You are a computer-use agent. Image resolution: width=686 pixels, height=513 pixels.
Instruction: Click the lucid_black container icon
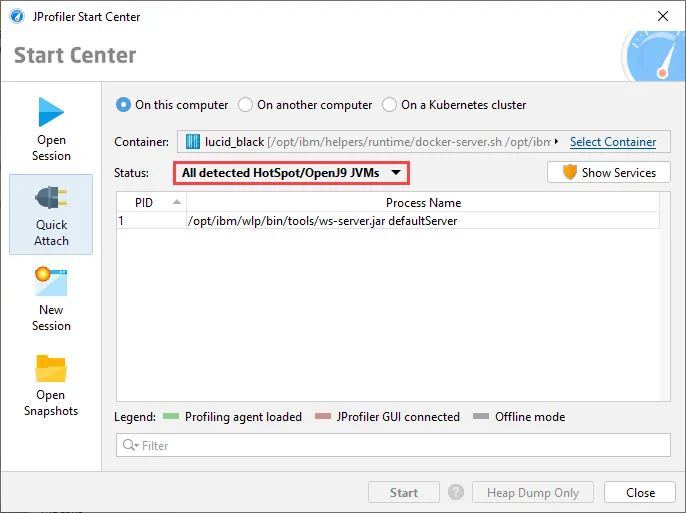pos(193,142)
